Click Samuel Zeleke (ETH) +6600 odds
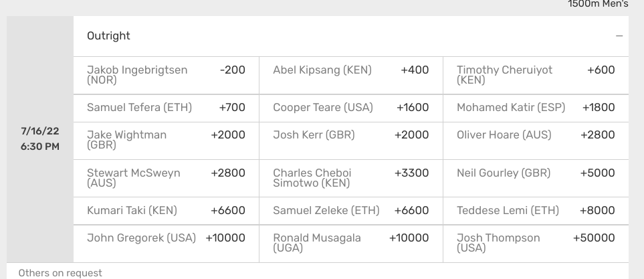 [351, 211]
